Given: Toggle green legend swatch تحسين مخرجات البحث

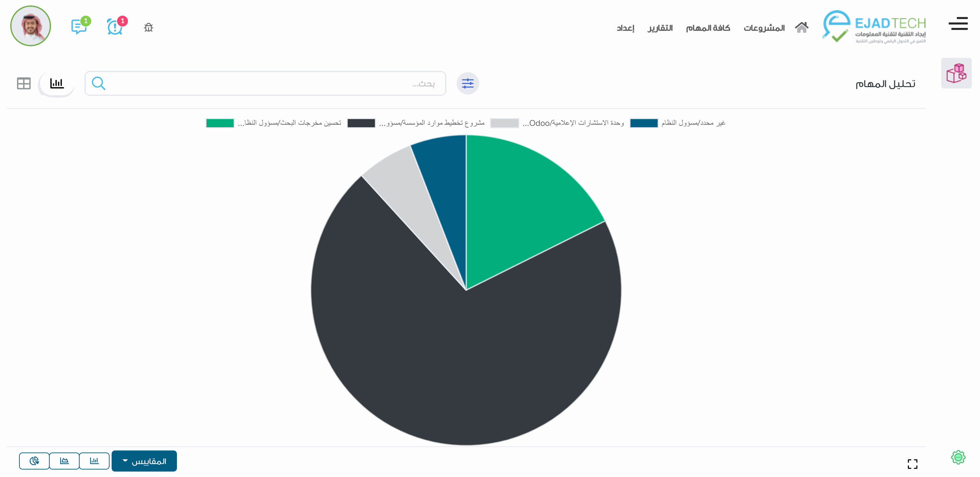Looking at the screenshot, I should 220,123.
